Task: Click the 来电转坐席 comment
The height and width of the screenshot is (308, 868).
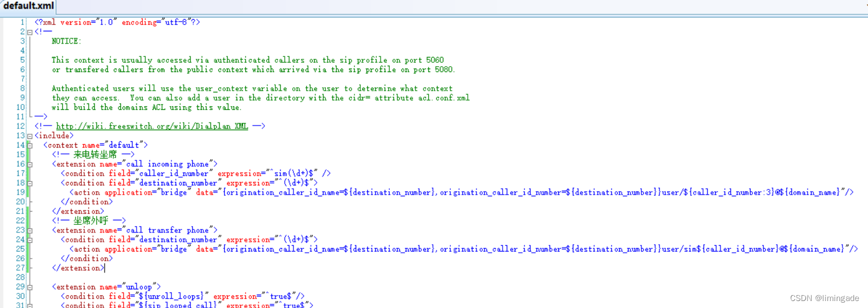Action: point(93,155)
